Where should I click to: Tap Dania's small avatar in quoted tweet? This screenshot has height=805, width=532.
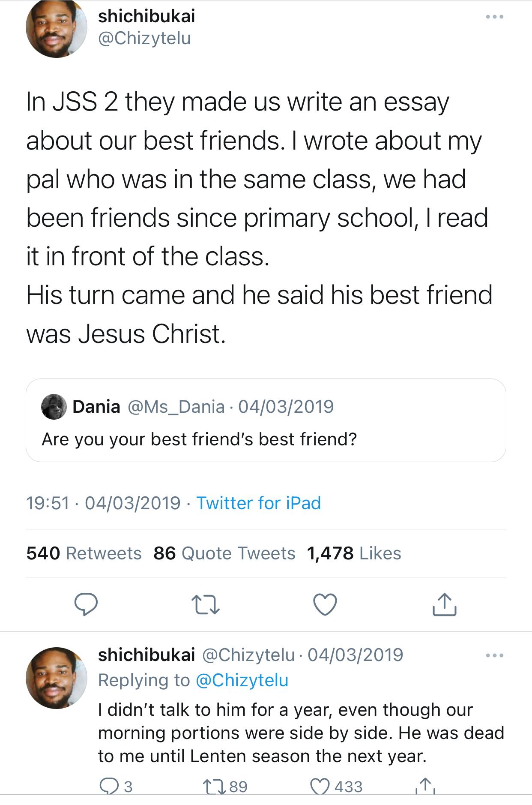(54, 407)
